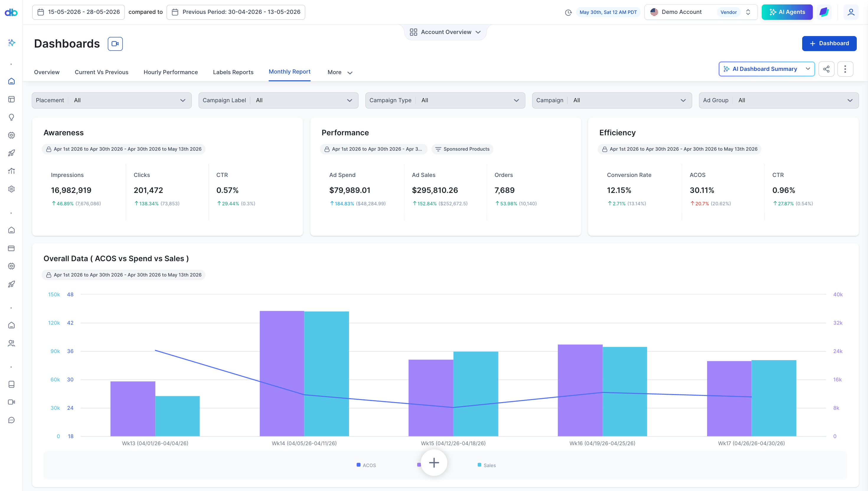The height and width of the screenshot is (491, 868).
Task: Open the users icon in sidebar
Action: 12,343
